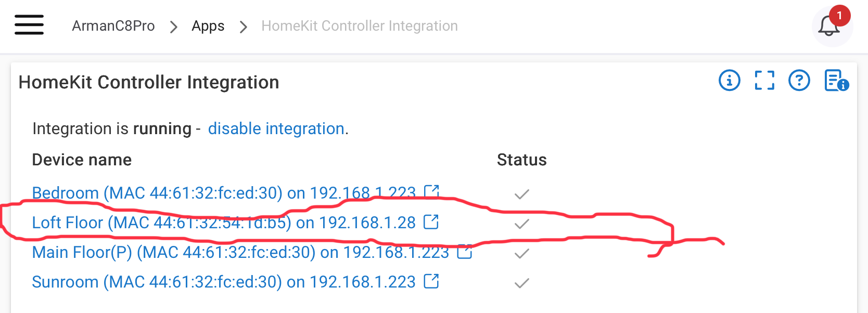Viewport: 868px width, 313px height.
Task: Go to the Apps breadcrumb
Action: [x=208, y=26]
